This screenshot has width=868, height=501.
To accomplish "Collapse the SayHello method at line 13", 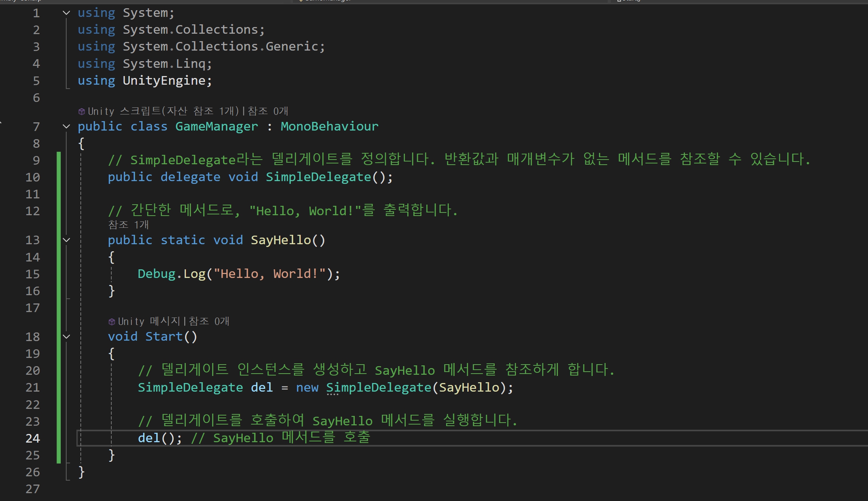I will tap(66, 240).
